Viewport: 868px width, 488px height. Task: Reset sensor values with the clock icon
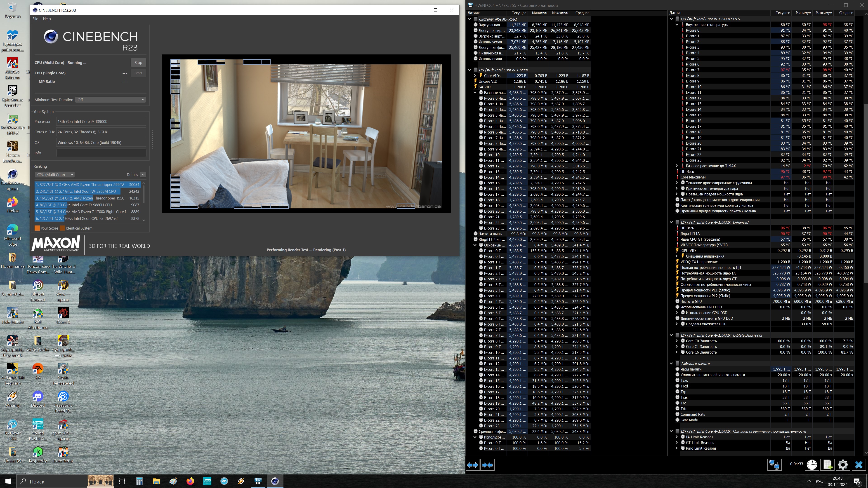[812, 465]
